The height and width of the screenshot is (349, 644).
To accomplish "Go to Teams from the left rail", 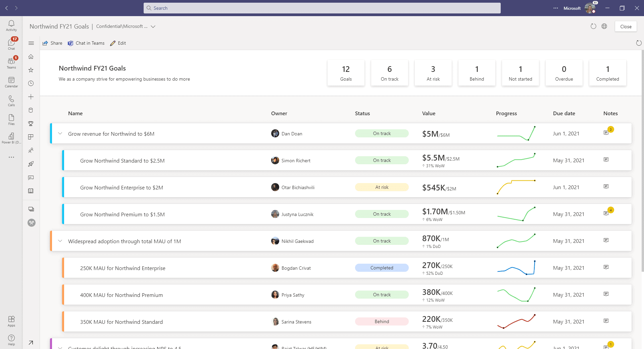I will [11, 62].
